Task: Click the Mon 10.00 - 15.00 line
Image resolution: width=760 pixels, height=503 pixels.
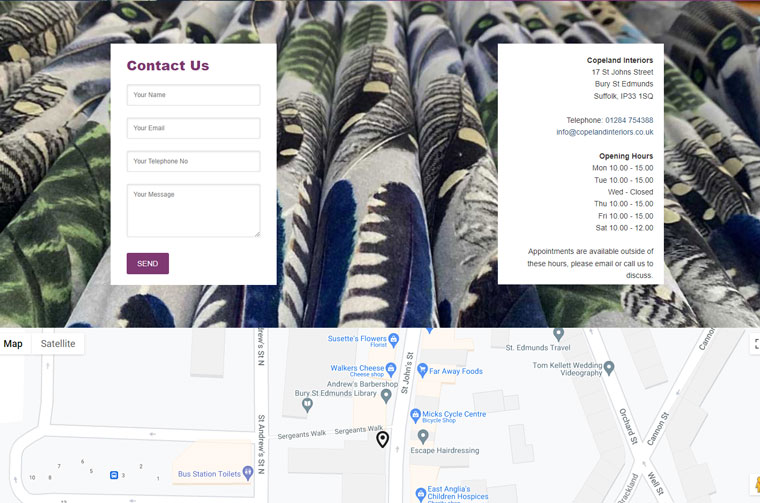Action: tap(622, 168)
